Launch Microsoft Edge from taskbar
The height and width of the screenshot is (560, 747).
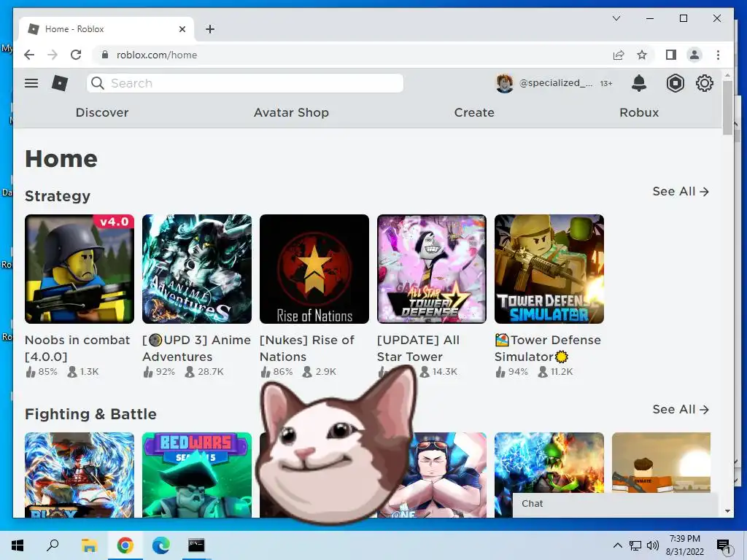coord(161,545)
